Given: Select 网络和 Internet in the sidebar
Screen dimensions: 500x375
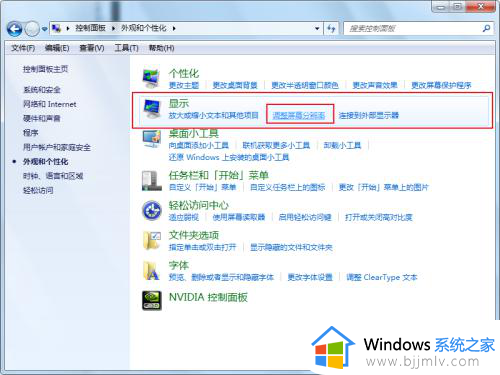Looking at the screenshot, I should coord(49,104).
